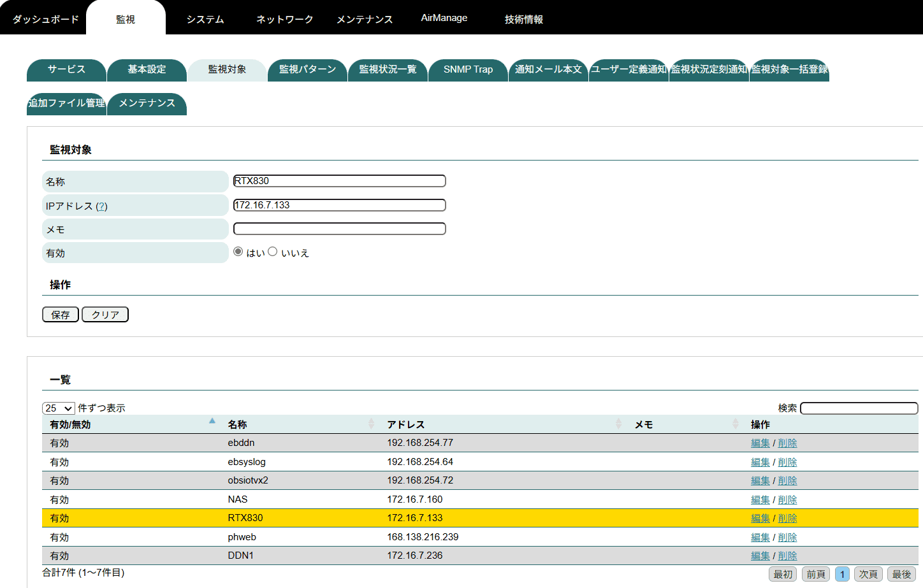The width and height of the screenshot is (923, 588).
Task: Select the いいえ radio for 有効
Action: pos(273,252)
